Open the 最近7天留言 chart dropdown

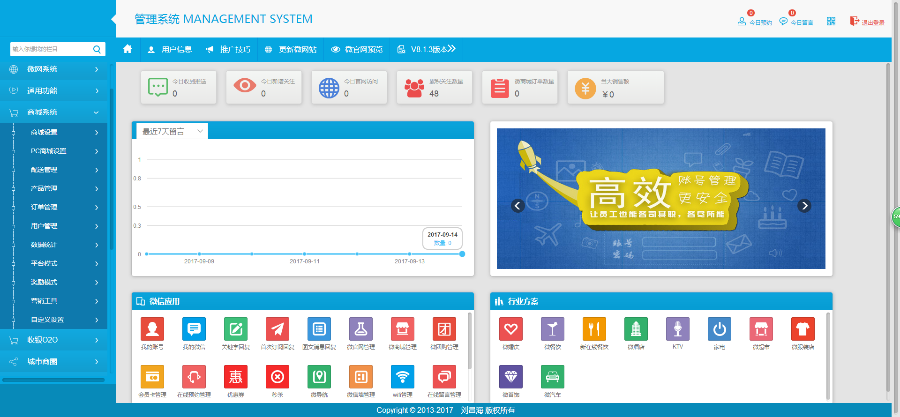pyautogui.click(x=172, y=131)
